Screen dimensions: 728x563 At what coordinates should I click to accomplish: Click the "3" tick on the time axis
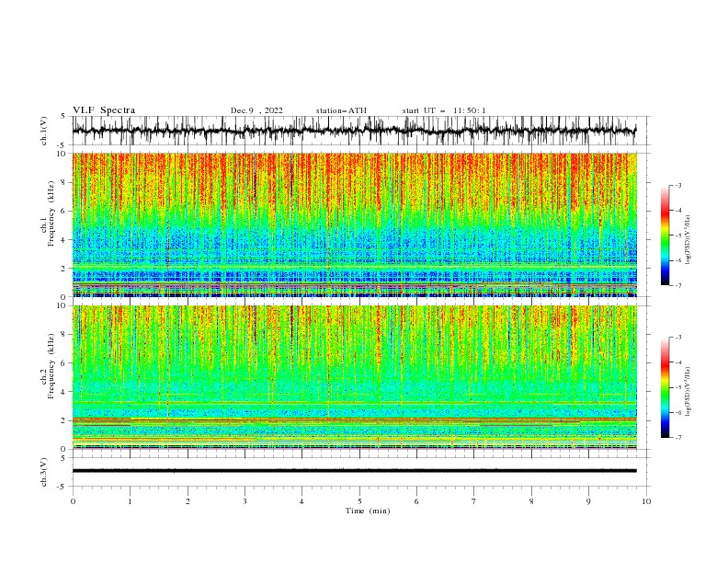coord(245,501)
